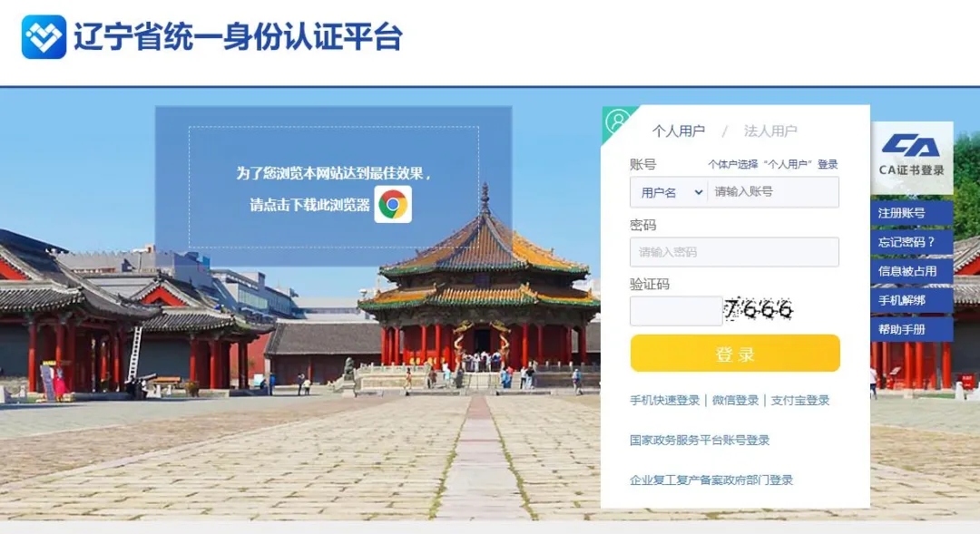Screen dimensions: 980x534
Task: Focus the 请输入账号 account field
Action: click(773, 192)
